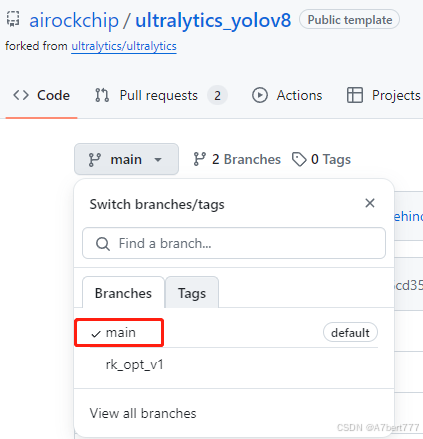Open the main branch dropdown button
Screen dimensions: 423x439
pyautogui.click(x=126, y=159)
